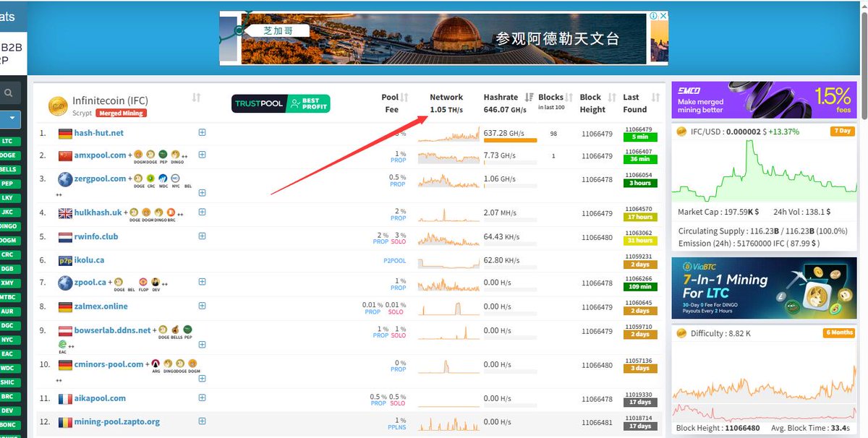The image size is (868, 438).
Task: Click the top ad banner
Action: point(443,38)
